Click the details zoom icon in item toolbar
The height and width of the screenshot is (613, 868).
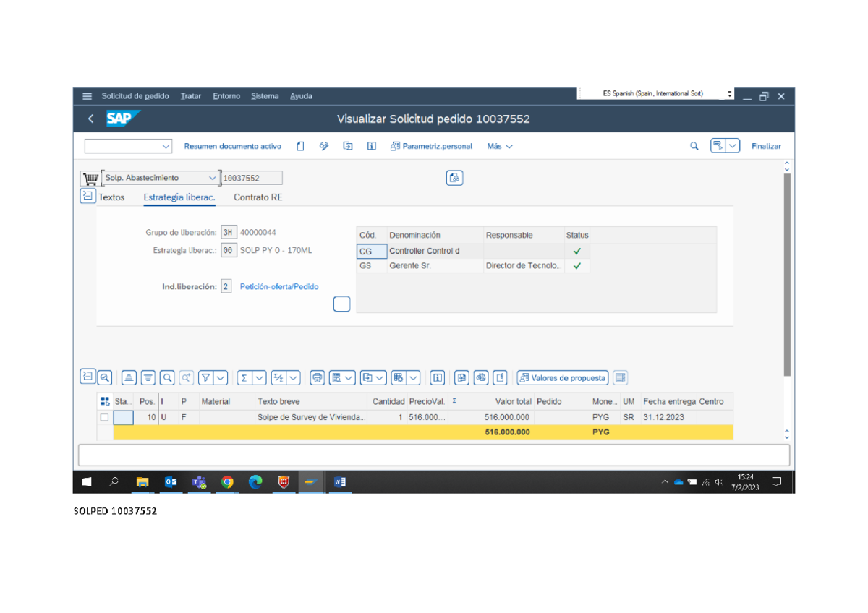(105, 377)
